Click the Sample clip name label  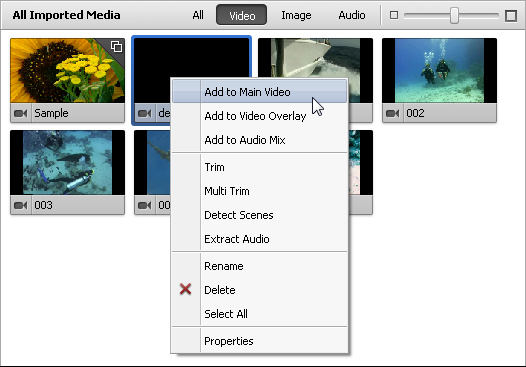click(51, 113)
